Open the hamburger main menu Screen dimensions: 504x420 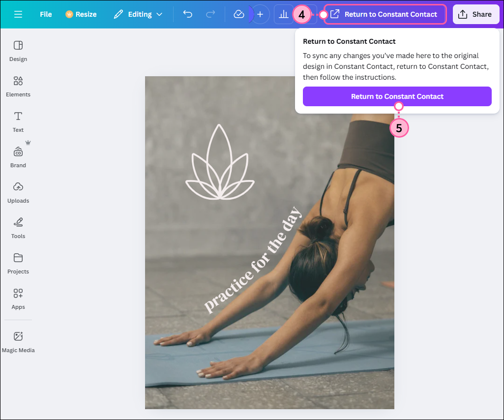[x=19, y=14]
